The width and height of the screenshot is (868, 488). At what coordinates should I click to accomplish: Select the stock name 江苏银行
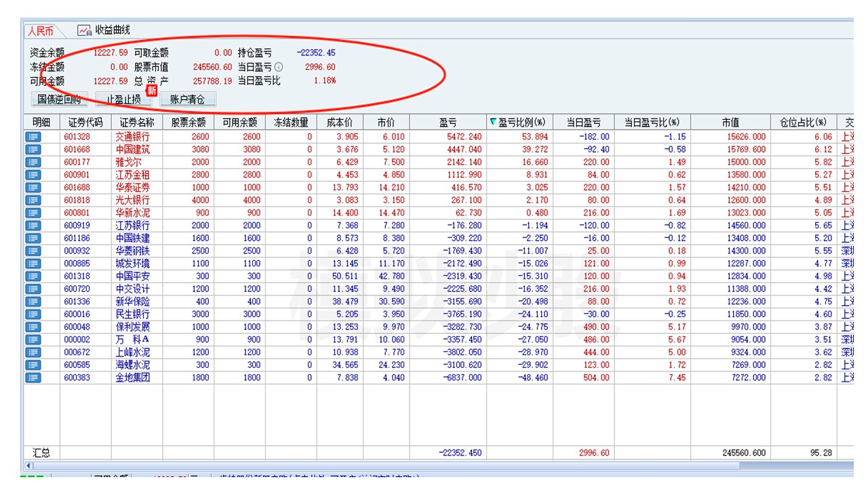tap(132, 226)
